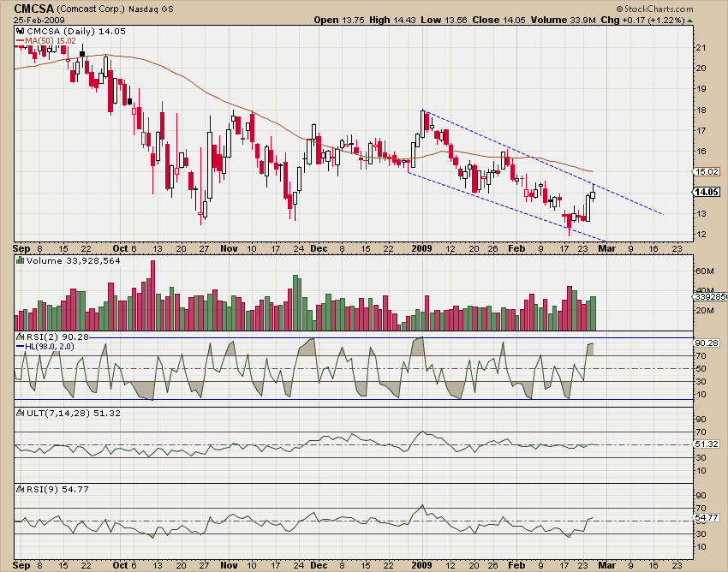Open the StockCharts.com copyright link
728x572 pixels.
point(654,9)
